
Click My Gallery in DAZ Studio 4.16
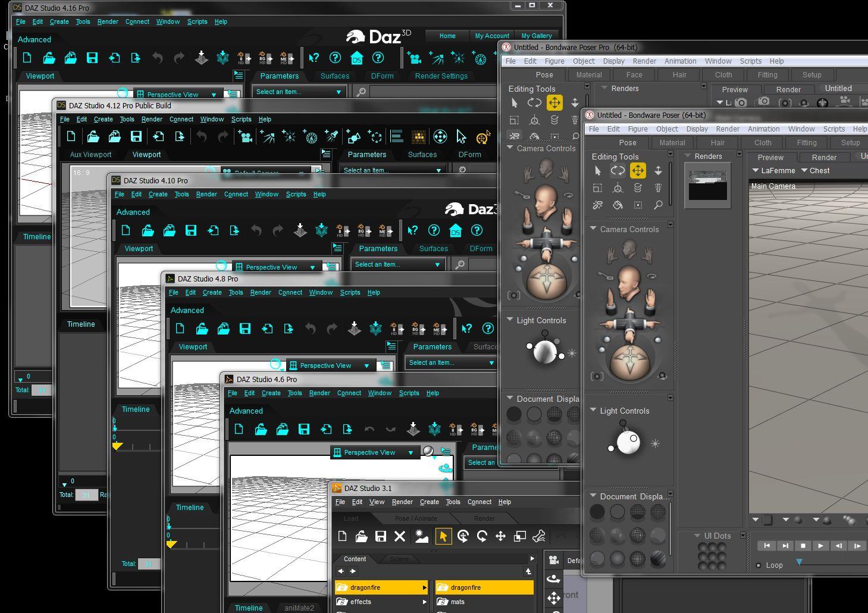pos(537,36)
